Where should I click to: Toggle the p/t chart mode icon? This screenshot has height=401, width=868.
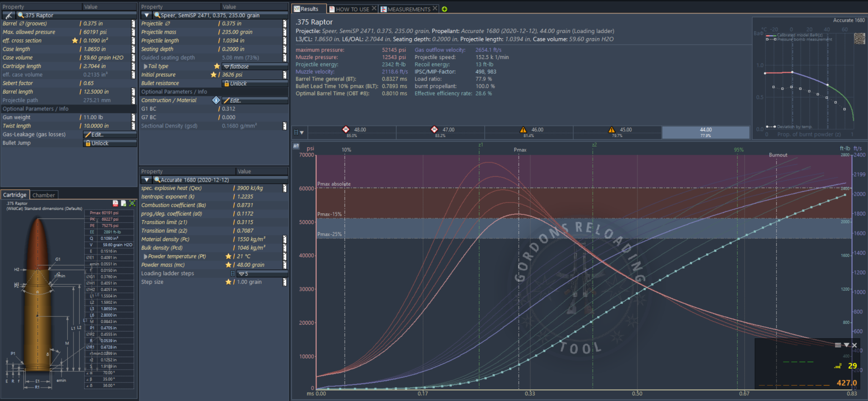(296, 146)
